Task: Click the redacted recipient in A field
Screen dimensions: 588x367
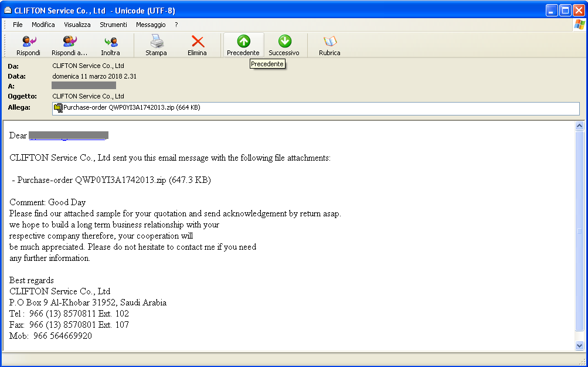Action: click(84, 86)
